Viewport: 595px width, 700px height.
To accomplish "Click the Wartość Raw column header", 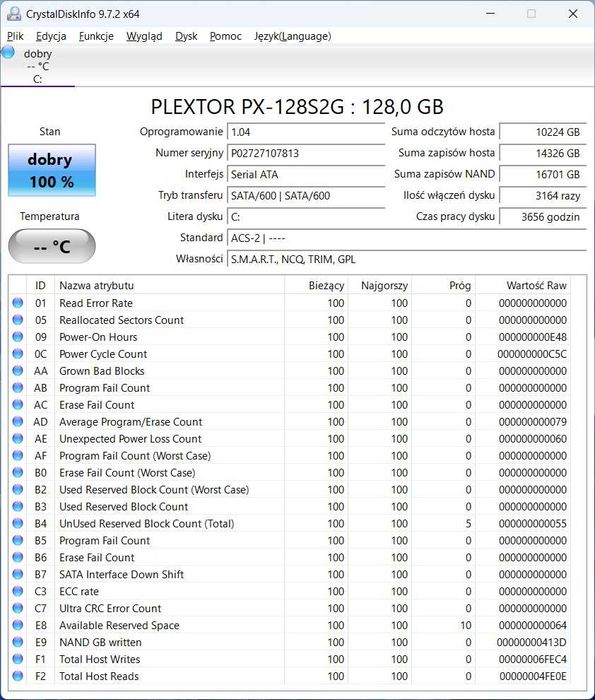I will (x=523, y=285).
